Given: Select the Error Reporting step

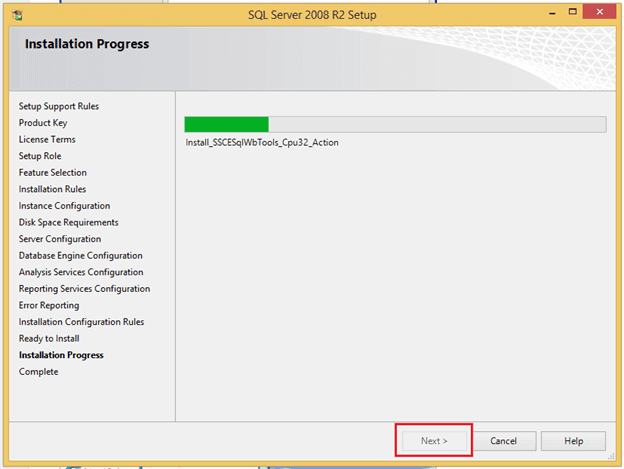Looking at the screenshot, I should point(49,305).
